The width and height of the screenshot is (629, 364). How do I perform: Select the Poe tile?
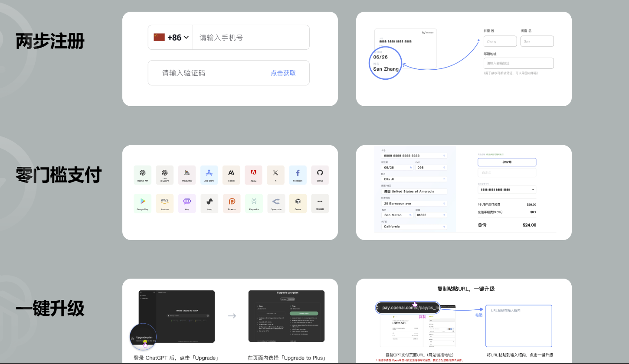(187, 203)
